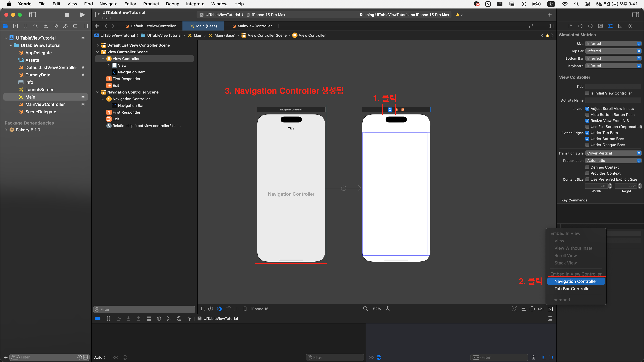Viewport: 644px width, 362px height.
Task: Open the Top Bar dropdown
Action: tap(613, 51)
